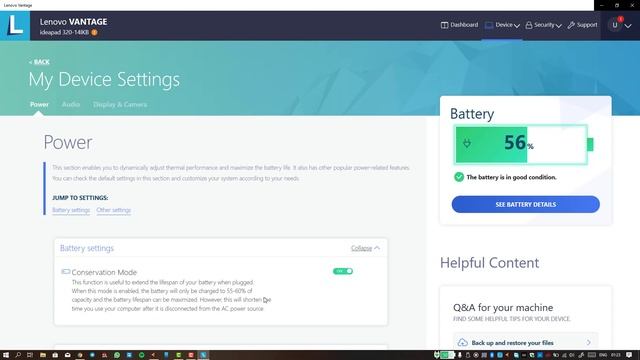
Task: Click the microphone tray icon
Action: [x=460, y=355]
